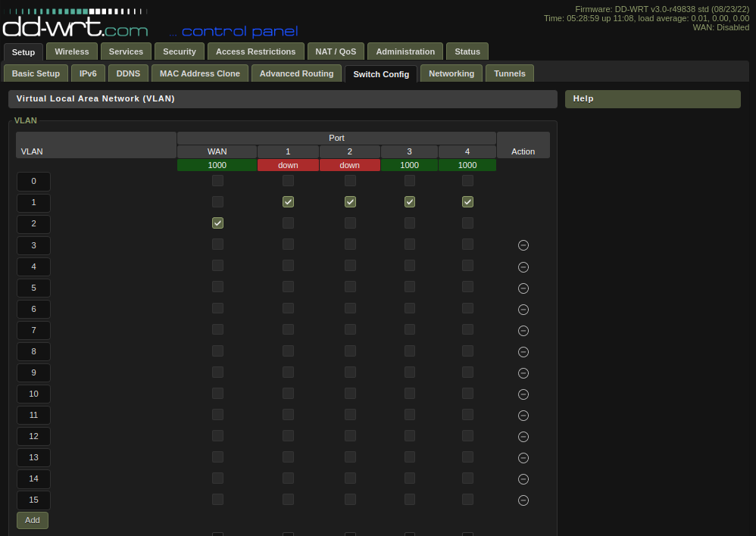Remove VLAN 3 using its minus icon
The image size is (756, 536).
(523, 245)
